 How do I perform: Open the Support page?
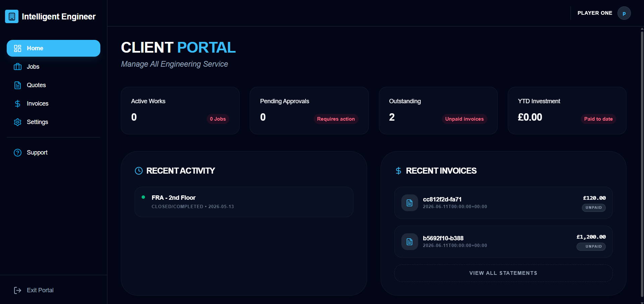53,153
